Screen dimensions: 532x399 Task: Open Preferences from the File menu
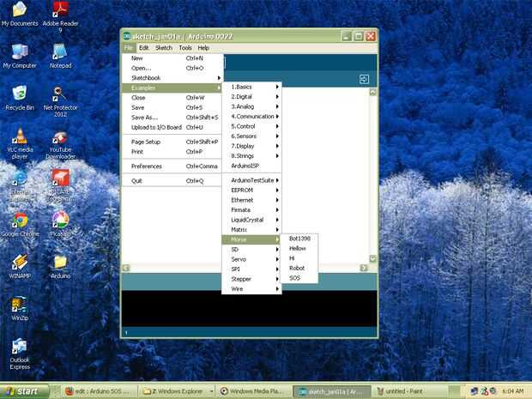click(172, 166)
